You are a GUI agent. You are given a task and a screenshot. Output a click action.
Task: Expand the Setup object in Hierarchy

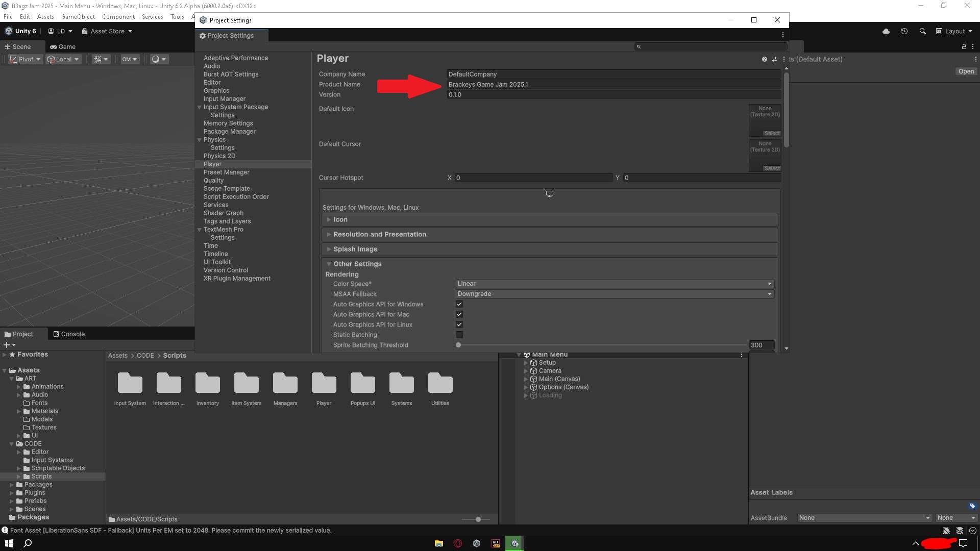pos(526,363)
